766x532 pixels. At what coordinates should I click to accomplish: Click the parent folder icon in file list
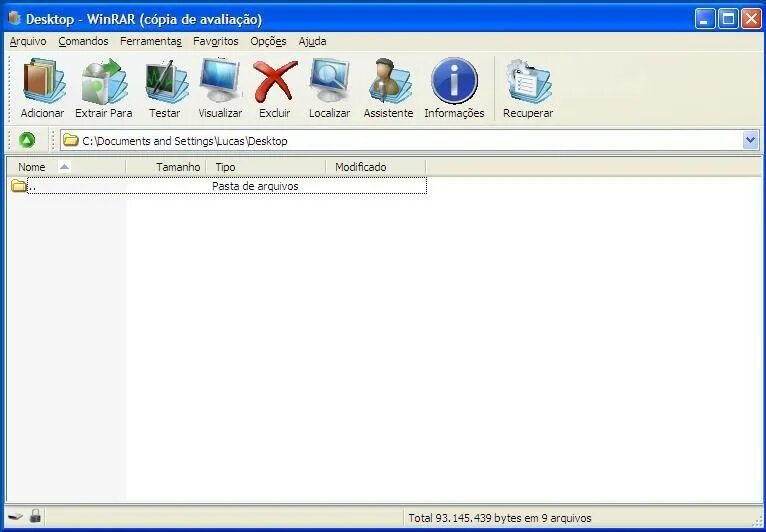19,186
